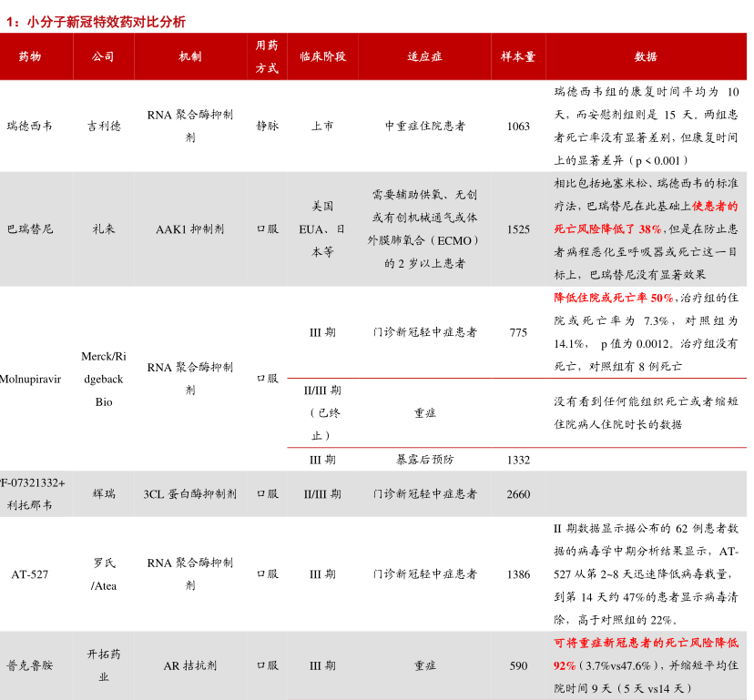The width and height of the screenshot is (754, 700).
Task: Select the drug name Molnupiravir
Action: [x=30, y=380]
